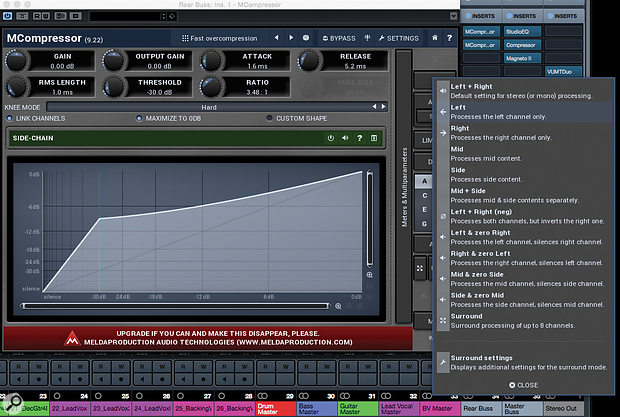
Task: Select the Surround channel mode
Action: (524, 321)
